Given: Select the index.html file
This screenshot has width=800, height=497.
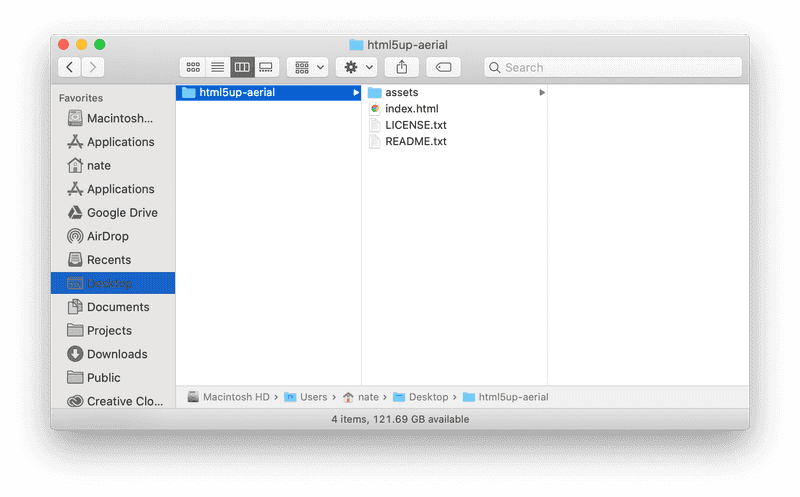Looking at the screenshot, I should tap(411, 109).
